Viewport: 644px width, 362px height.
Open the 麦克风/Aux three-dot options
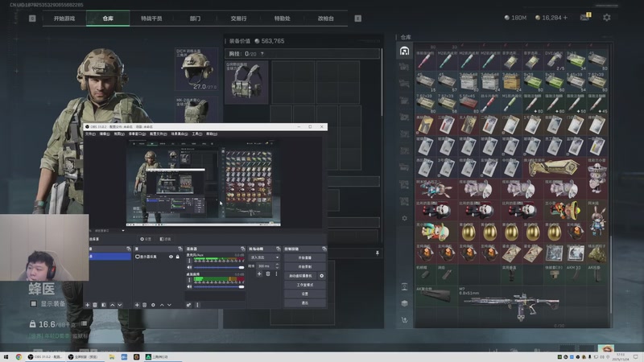coord(189,261)
